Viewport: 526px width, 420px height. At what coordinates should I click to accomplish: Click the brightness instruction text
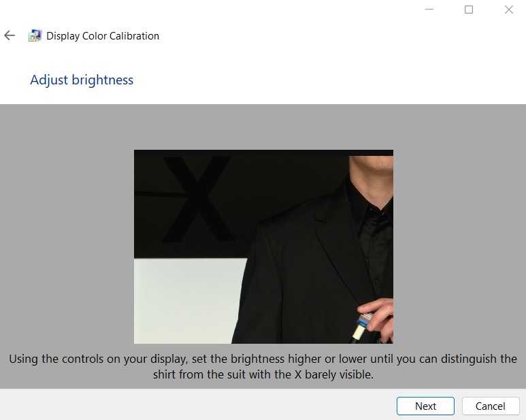263,366
